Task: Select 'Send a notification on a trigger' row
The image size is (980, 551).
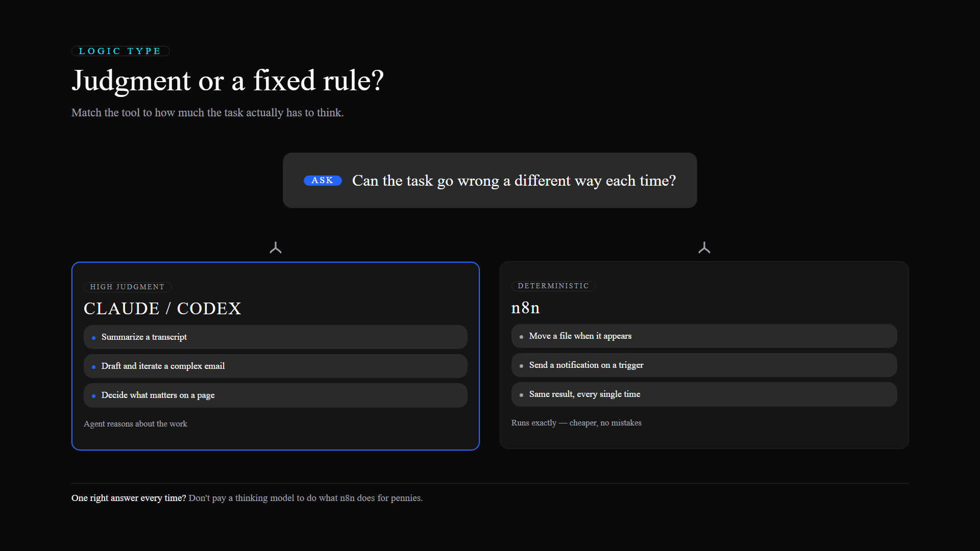Action: [x=704, y=365]
